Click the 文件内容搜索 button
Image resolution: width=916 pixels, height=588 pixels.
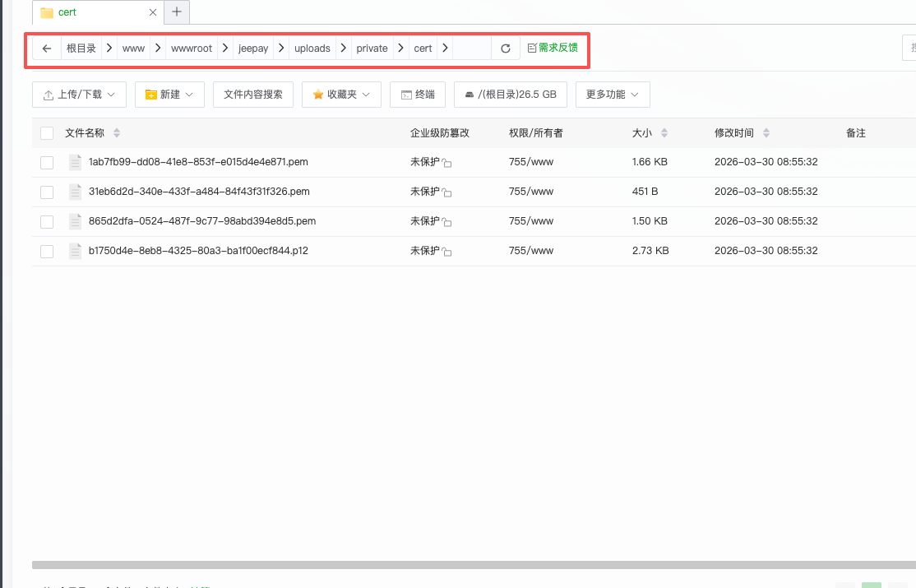(253, 95)
